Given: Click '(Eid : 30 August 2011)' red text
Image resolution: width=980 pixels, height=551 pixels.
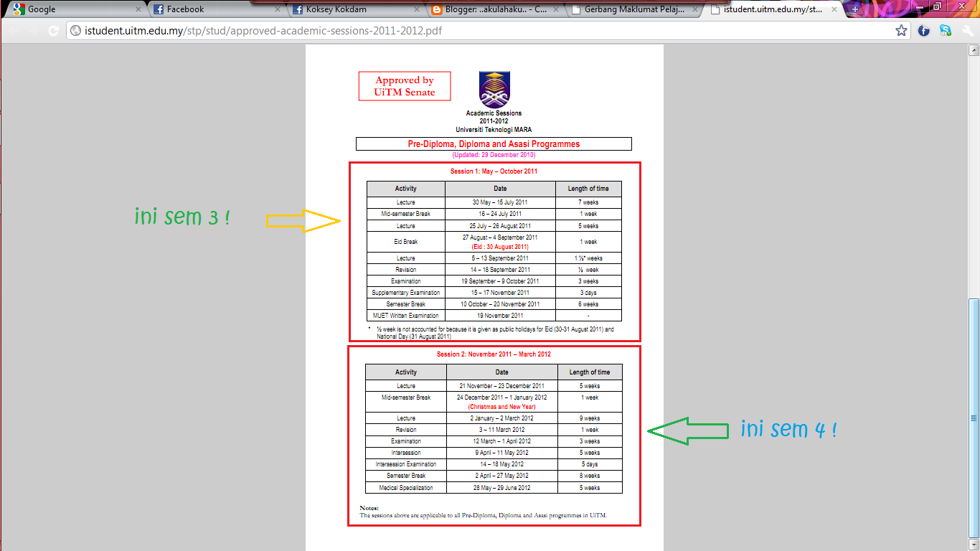Looking at the screenshot, I should [500, 247].
